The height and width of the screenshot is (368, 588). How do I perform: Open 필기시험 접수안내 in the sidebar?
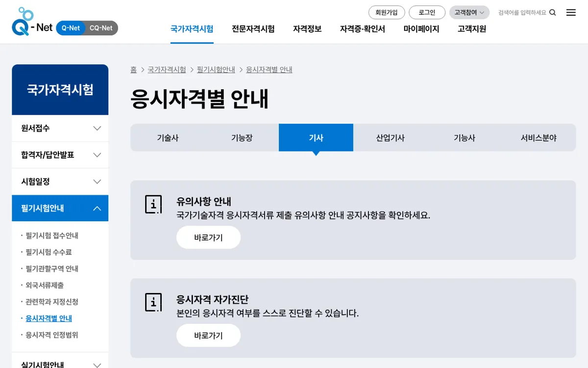pyautogui.click(x=52, y=236)
